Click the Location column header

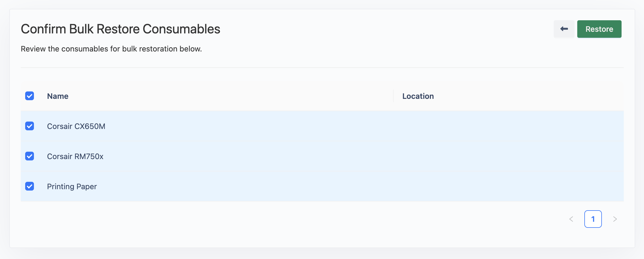pyautogui.click(x=418, y=96)
